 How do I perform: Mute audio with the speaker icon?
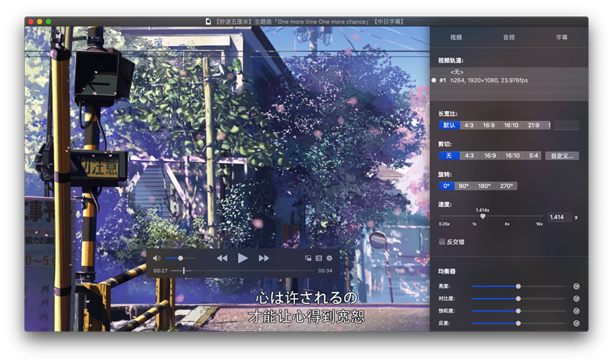(x=157, y=258)
